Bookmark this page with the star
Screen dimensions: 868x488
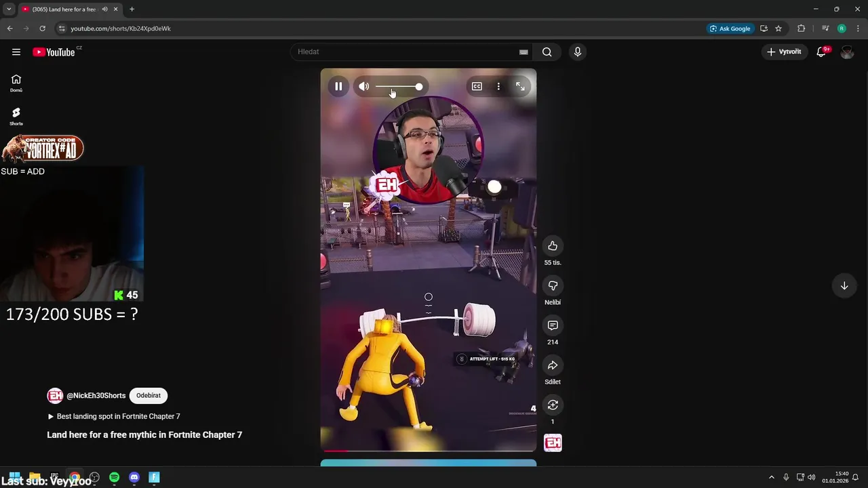778,28
